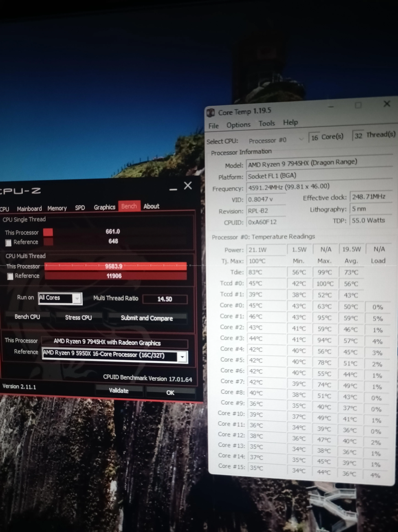
Task: Open the Options menu in Core Temp
Action: click(x=238, y=125)
